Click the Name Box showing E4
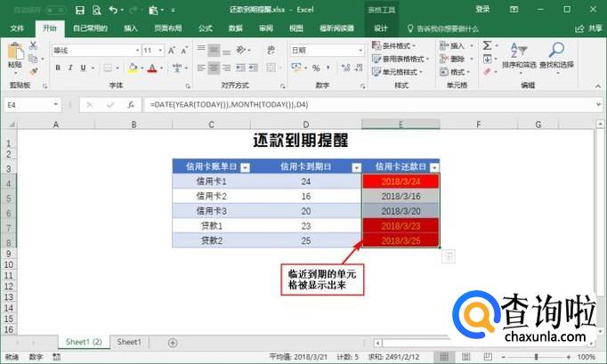This screenshot has width=607, height=364. [x=33, y=105]
